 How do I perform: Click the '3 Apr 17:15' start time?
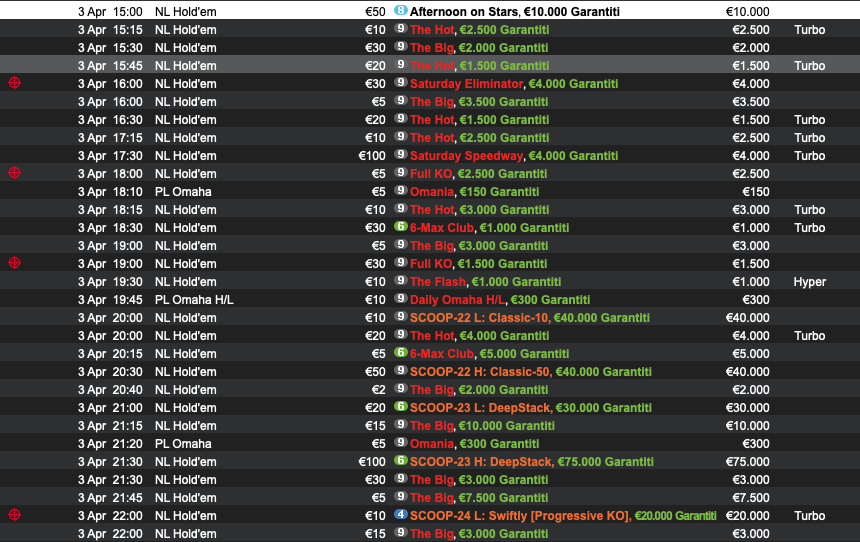tap(110, 138)
